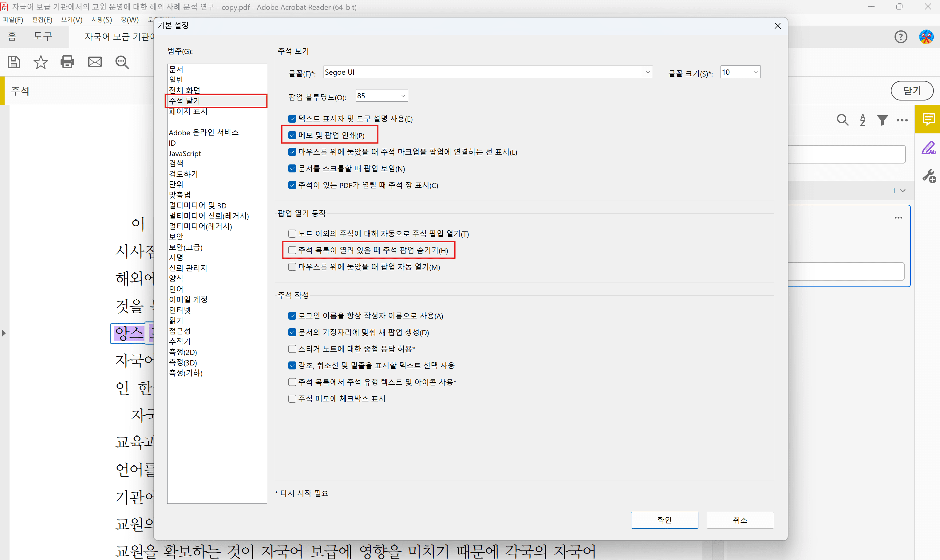The image size is (940, 560).
Task: Toggle '주석이 있는 PDF가 열릴 때 주석 창 표시'
Action: click(x=292, y=185)
